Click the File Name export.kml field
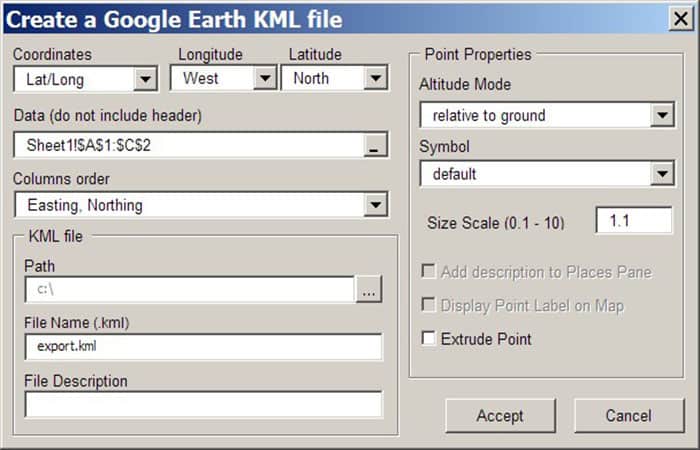700x450 pixels. 204,346
